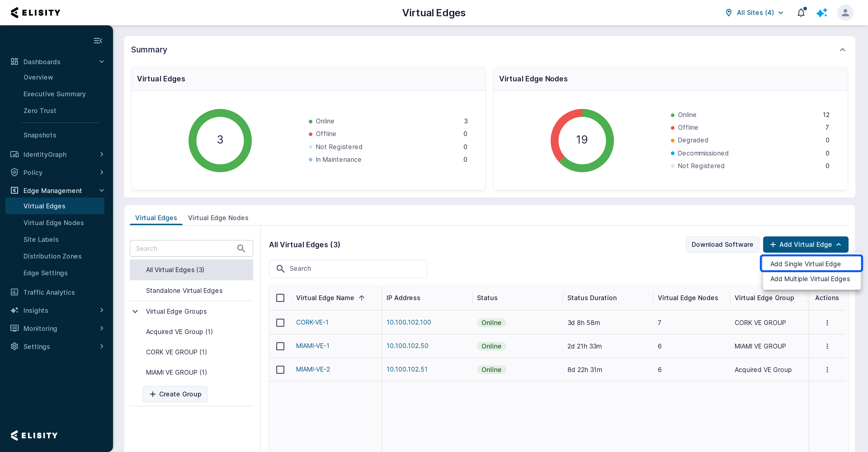Open actions menu for MIAMI-VE-2 row

(827, 370)
